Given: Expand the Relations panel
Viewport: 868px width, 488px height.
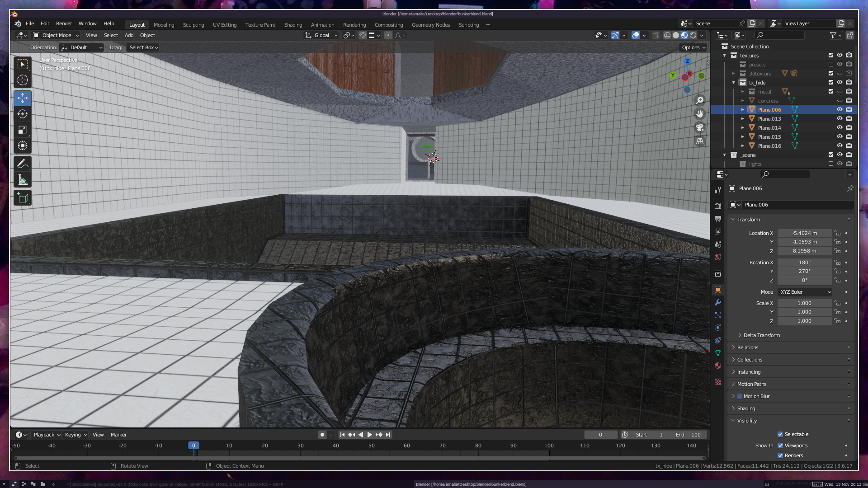Looking at the screenshot, I should 748,347.
